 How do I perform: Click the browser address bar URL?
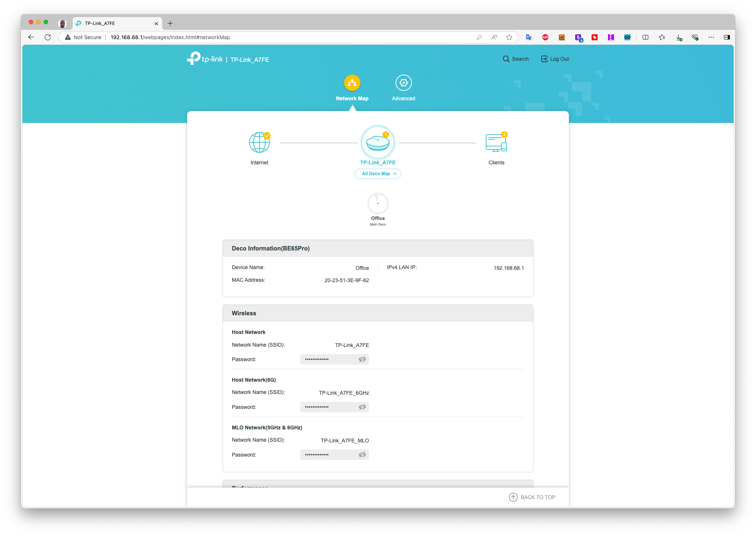pos(170,37)
